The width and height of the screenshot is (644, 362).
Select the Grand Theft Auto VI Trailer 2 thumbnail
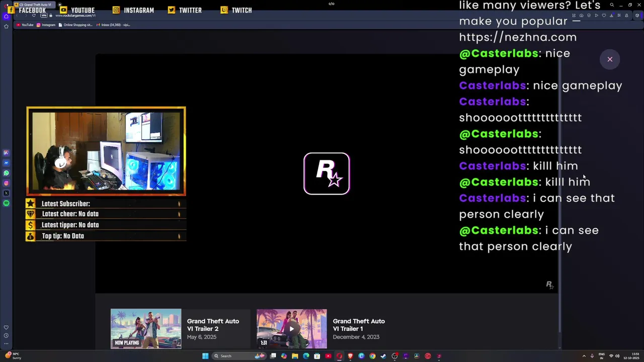[146, 329]
